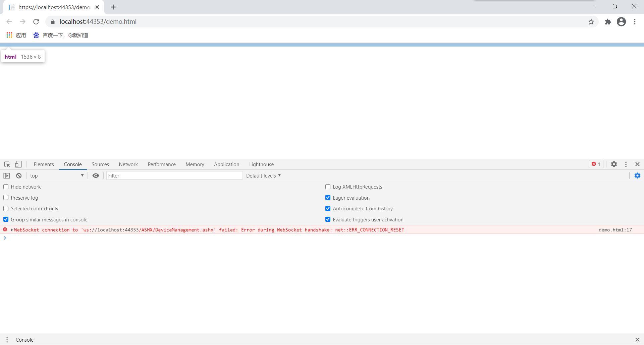Click the red error icon in console
This screenshot has height=345, width=644.
tap(5, 229)
